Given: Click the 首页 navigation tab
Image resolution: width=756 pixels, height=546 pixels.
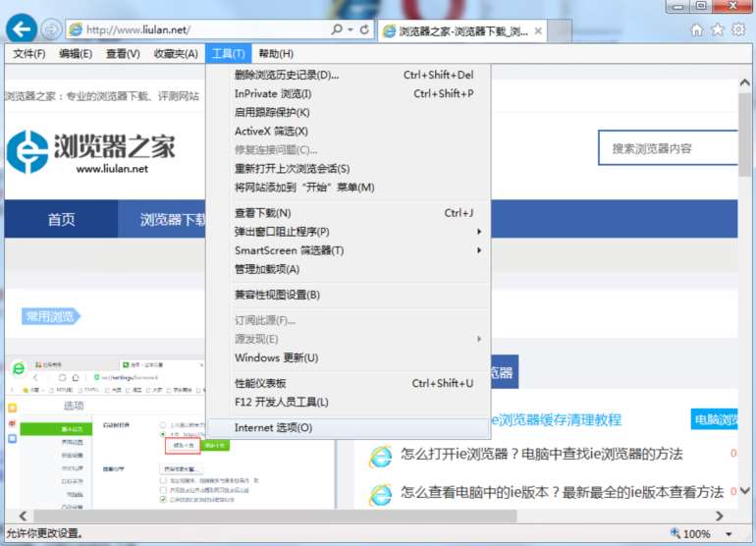Looking at the screenshot, I should pos(61,219).
